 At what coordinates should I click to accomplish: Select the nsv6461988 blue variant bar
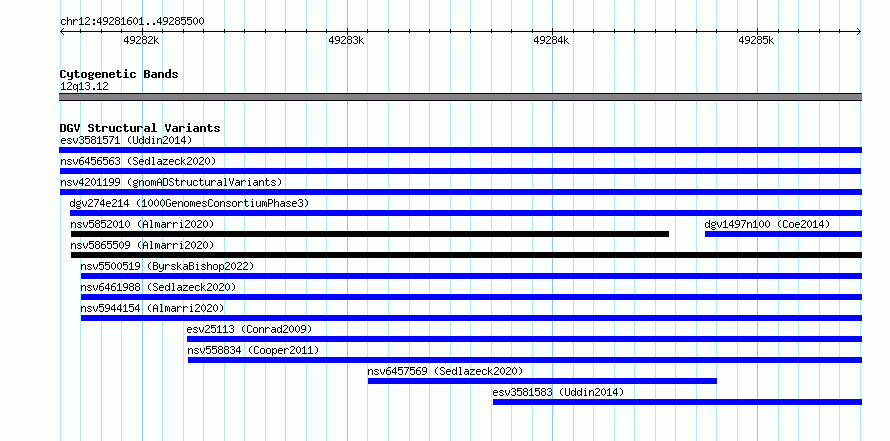(471, 297)
